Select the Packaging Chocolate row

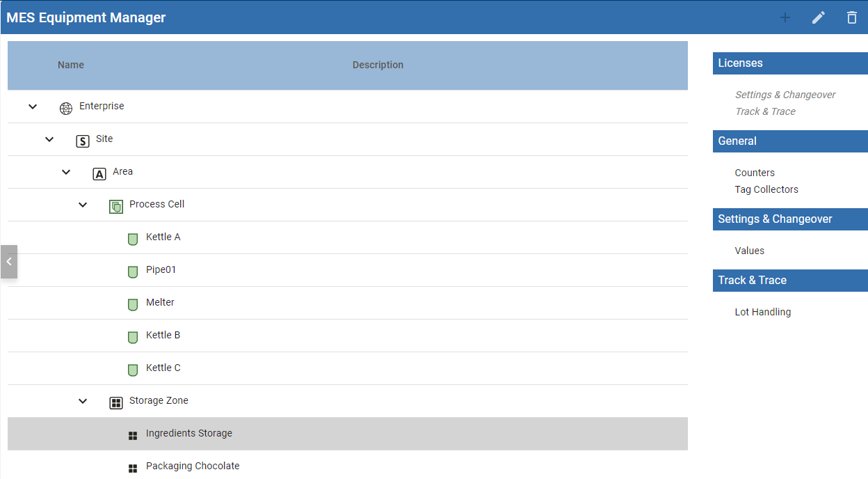click(193, 466)
